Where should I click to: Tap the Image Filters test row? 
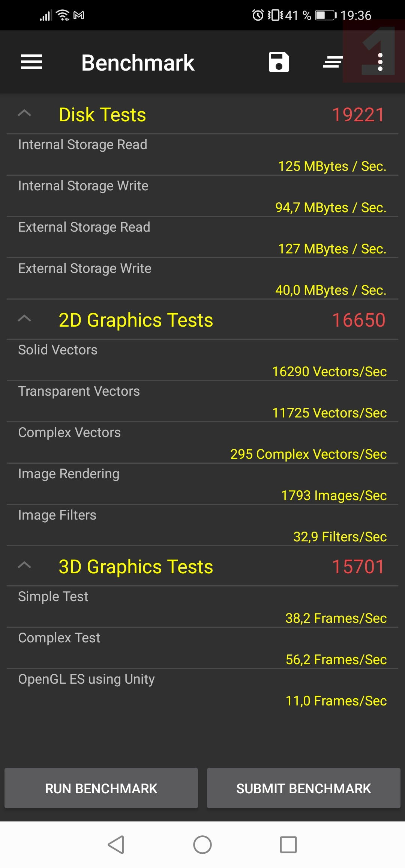coord(202,525)
